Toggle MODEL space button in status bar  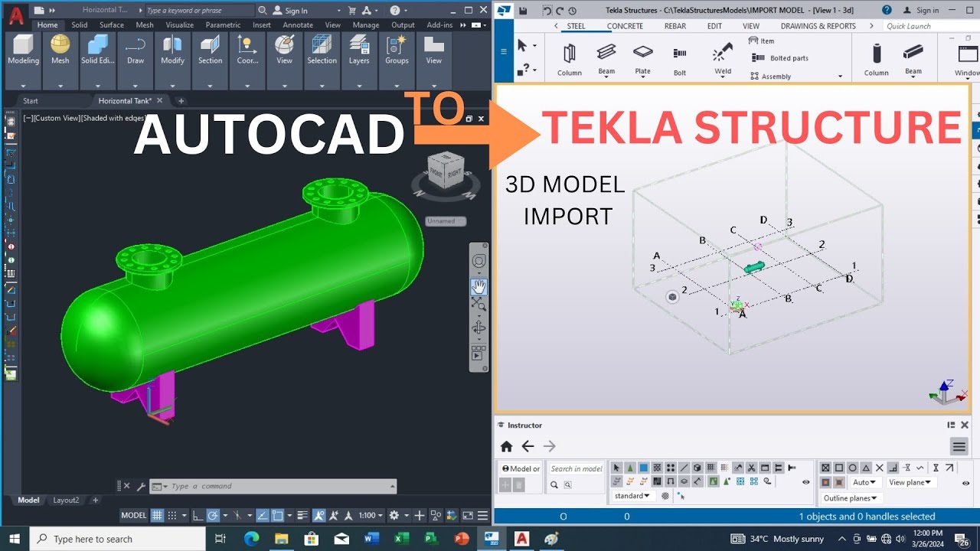pyautogui.click(x=134, y=515)
